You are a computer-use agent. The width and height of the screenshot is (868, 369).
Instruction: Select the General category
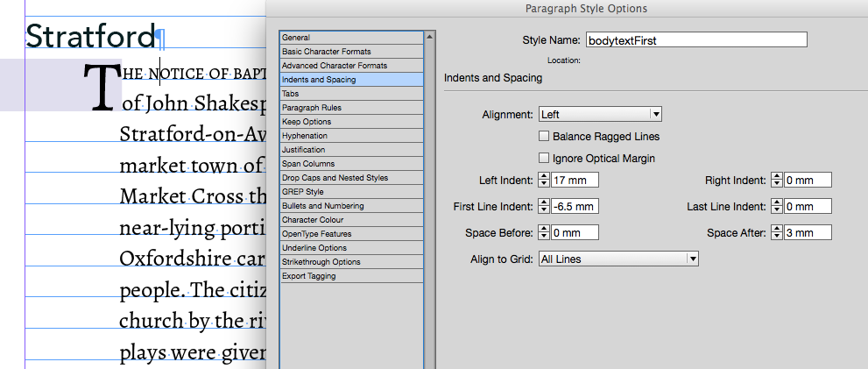(352, 38)
